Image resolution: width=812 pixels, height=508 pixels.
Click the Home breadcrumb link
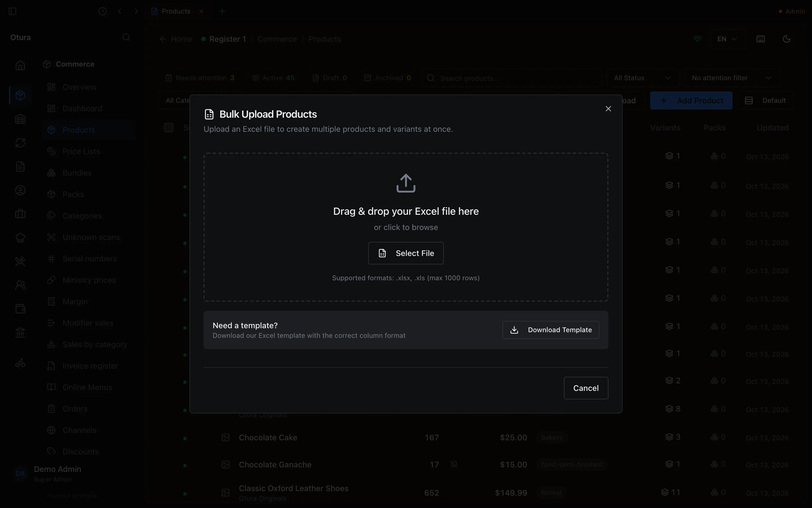[x=176, y=39]
